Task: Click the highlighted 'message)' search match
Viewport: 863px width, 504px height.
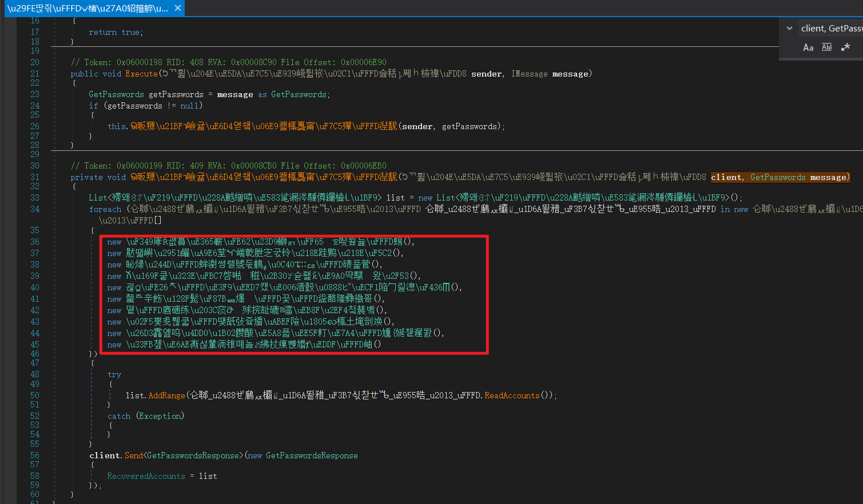Action: [x=830, y=177]
